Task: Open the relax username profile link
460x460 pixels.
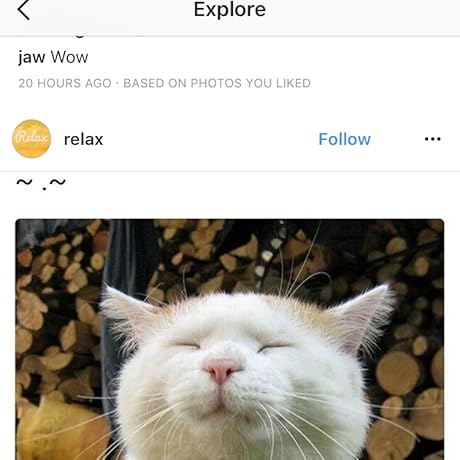Action: coord(83,139)
